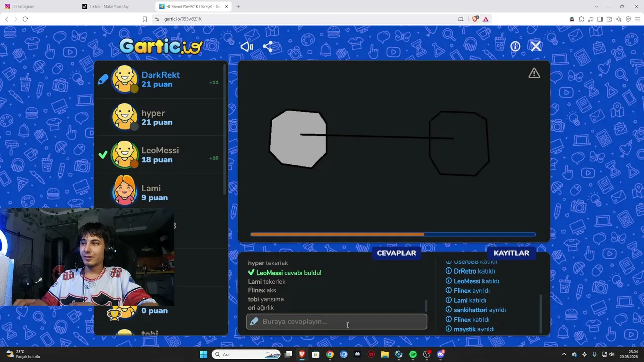
Task: Report the drawing using the warning triangle
Action: click(x=534, y=73)
